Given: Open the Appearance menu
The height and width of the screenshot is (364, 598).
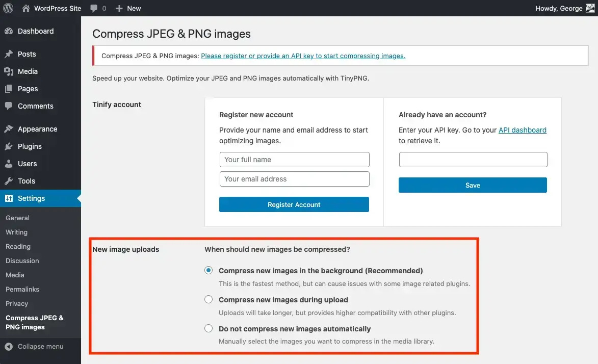Looking at the screenshot, I should pos(37,129).
